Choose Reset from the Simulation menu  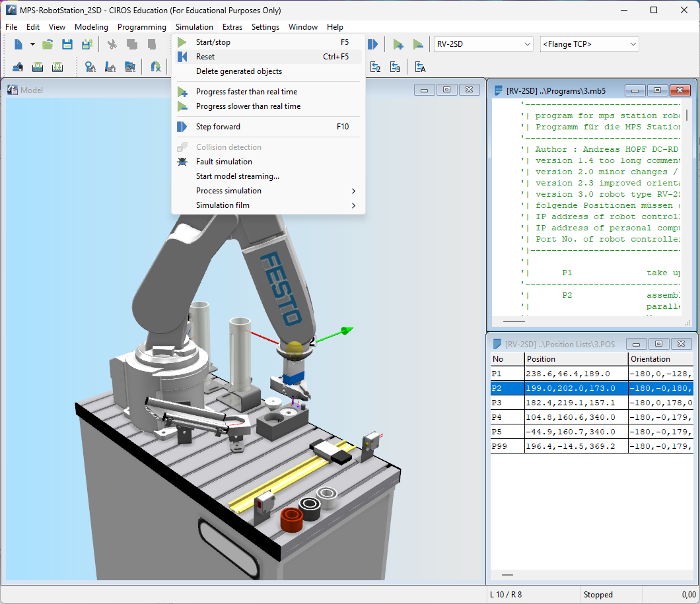point(268,57)
